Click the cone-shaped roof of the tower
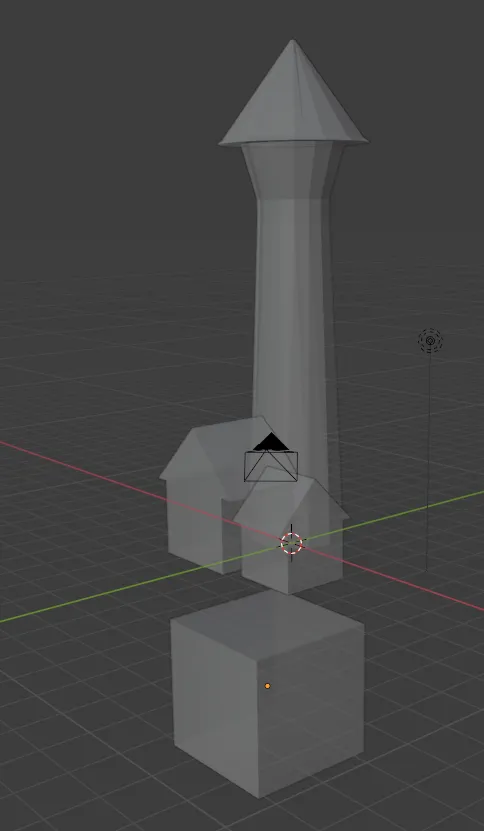Screen dimensions: 484x831 click(x=293, y=93)
